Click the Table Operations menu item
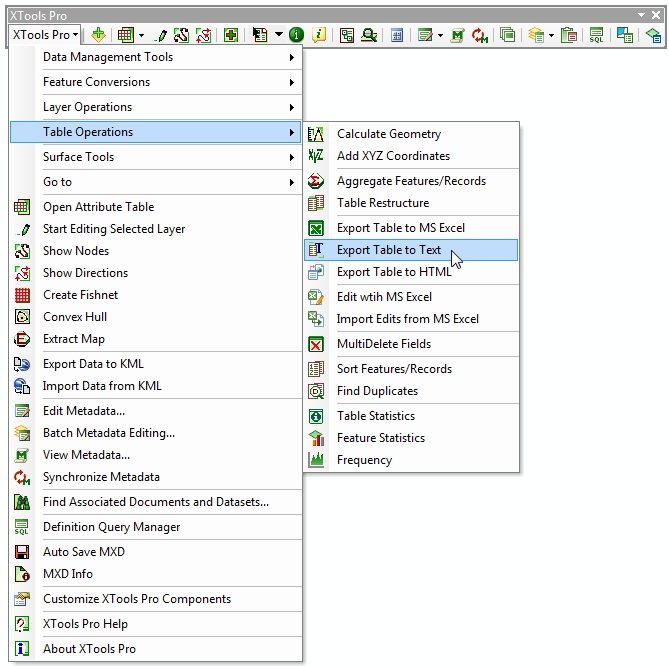Image resolution: width=669 pixels, height=666 pixels. click(156, 132)
